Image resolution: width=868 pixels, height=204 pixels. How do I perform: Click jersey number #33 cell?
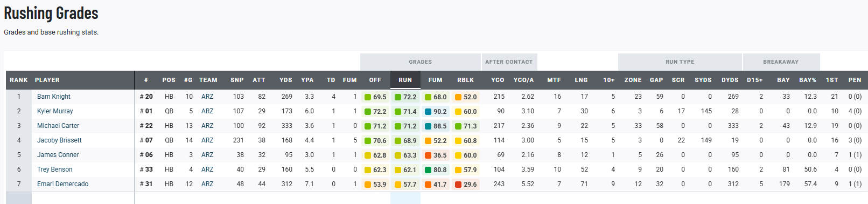tap(146, 169)
